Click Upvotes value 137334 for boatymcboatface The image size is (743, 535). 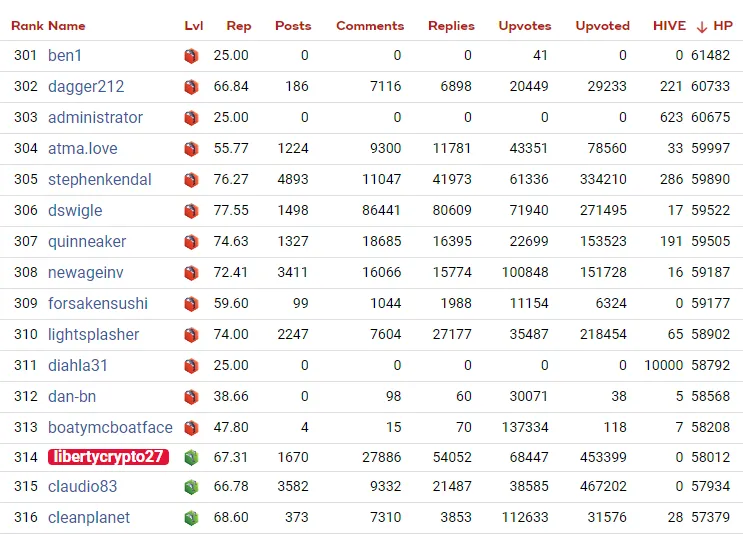pos(525,427)
